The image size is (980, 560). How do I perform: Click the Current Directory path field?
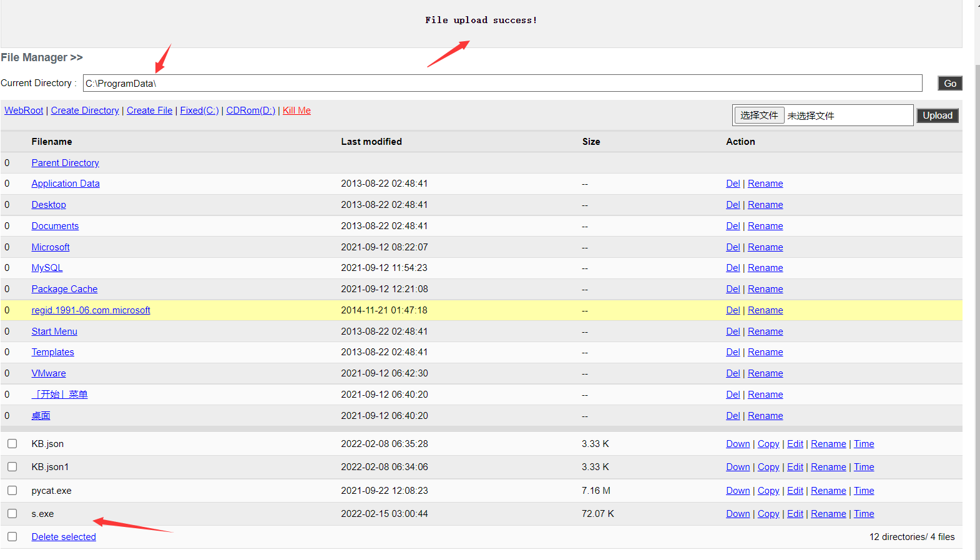point(502,83)
